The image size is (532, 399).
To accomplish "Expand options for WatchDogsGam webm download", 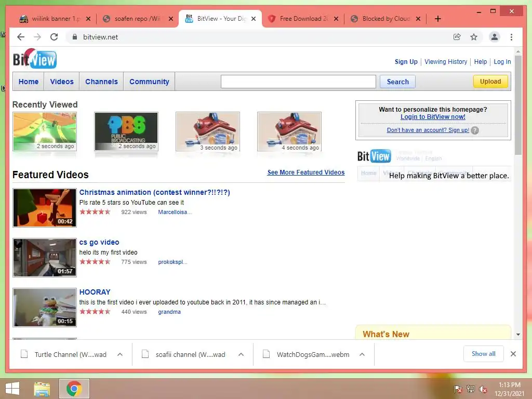I will tap(362, 354).
